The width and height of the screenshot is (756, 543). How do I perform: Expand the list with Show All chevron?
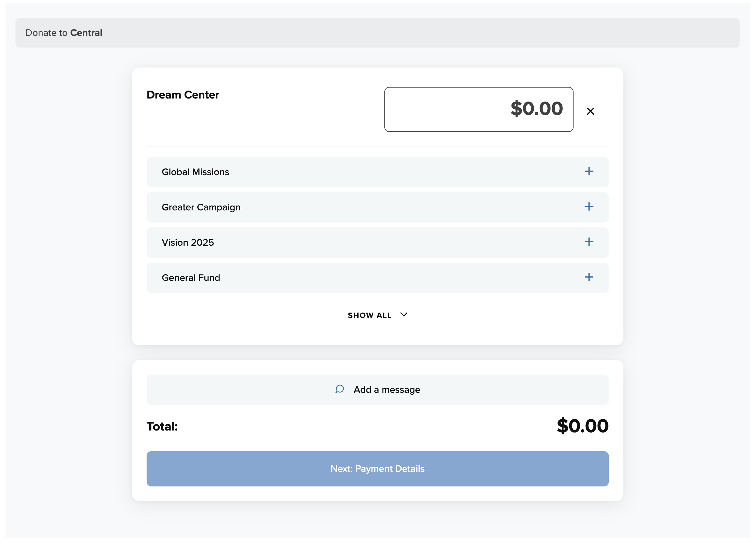(404, 315)
